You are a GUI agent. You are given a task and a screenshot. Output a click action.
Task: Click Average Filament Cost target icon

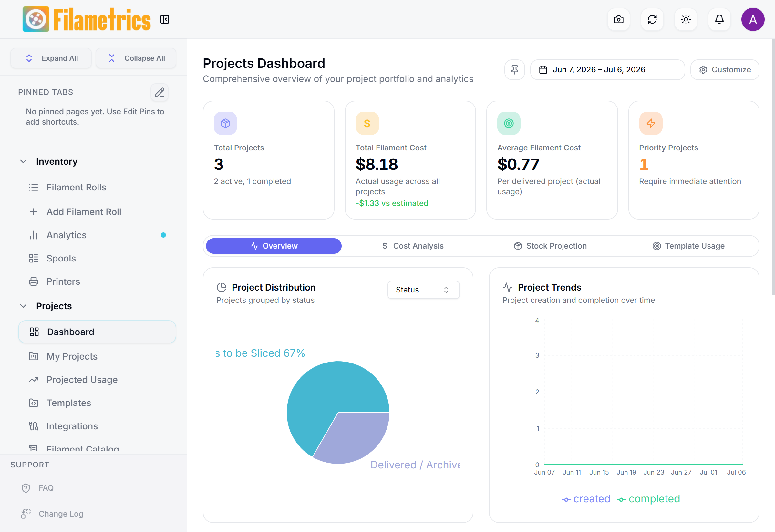(x=509, y=123)
